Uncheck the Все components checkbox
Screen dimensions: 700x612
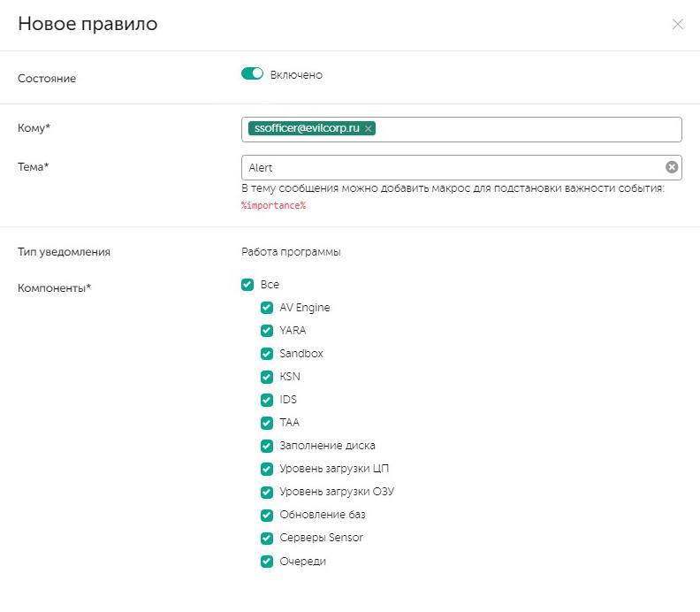click(x=247, y=285)
